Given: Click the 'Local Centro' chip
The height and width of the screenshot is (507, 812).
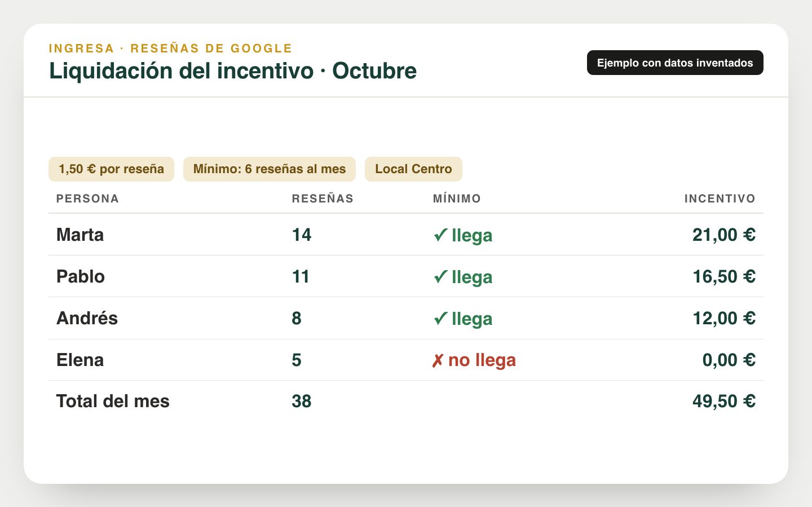Looking at the screenshot, I should pos(413,169).
